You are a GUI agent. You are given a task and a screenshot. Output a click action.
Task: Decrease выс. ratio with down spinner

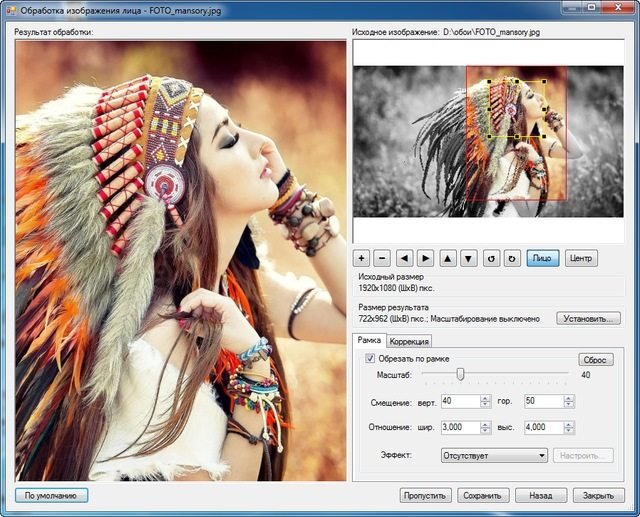[569, 430]
